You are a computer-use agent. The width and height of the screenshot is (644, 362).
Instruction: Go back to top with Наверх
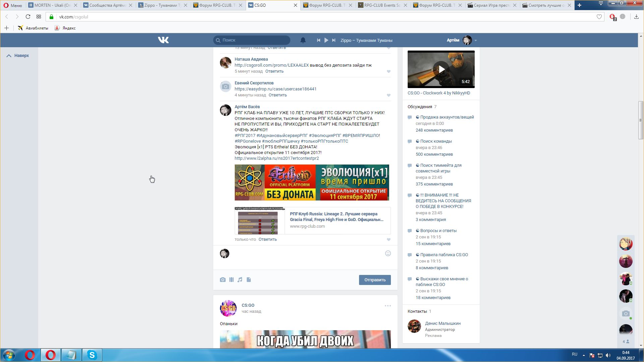pos(18,56)
